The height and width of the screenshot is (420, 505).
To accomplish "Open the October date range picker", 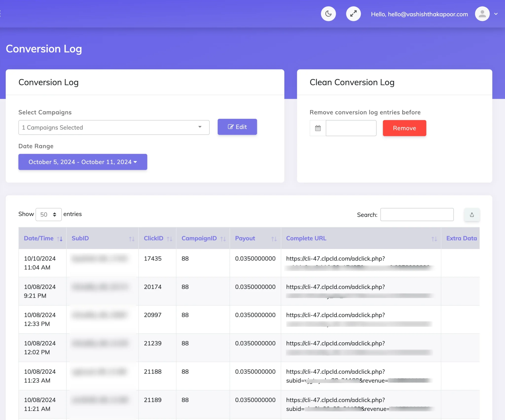I will point(83,162).
